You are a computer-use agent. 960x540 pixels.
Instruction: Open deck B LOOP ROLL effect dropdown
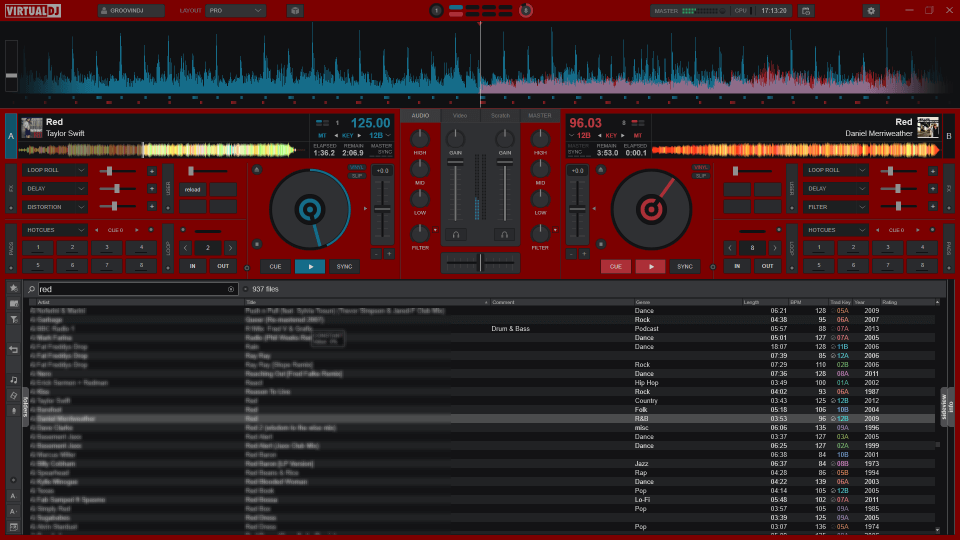tap(836, 170)
